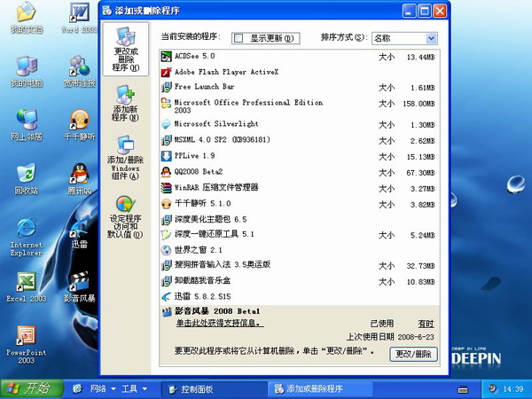Image resolution: width=532 pixels, height=399 pixels.
Task: Click the QQ2008 Beta2 penguin icon
Action: [x=167, y=172]
